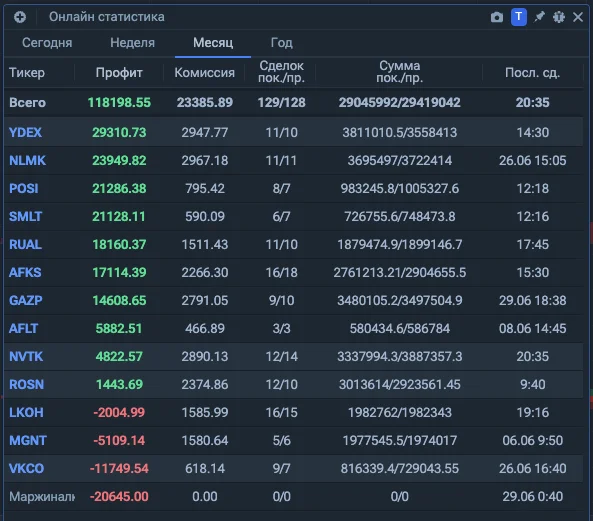
Task: Click LKOH loss value -2004.99
Action: (x=119, y=412)
